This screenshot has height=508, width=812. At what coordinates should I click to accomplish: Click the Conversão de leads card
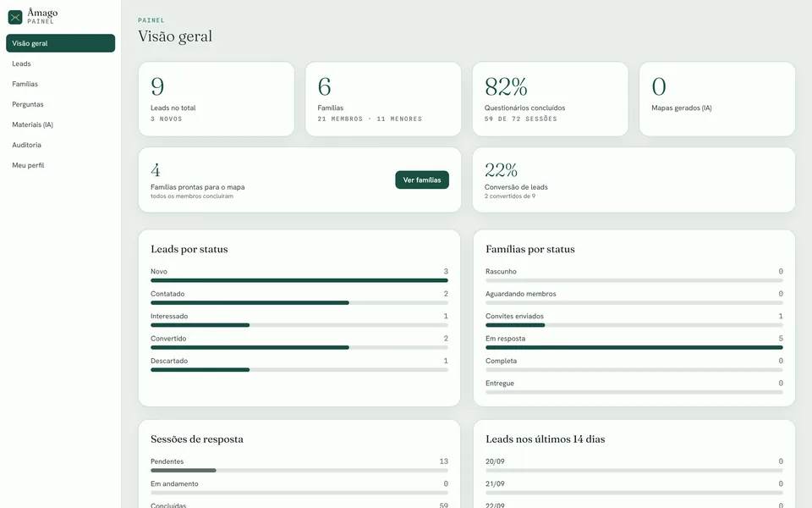(634, 179)
